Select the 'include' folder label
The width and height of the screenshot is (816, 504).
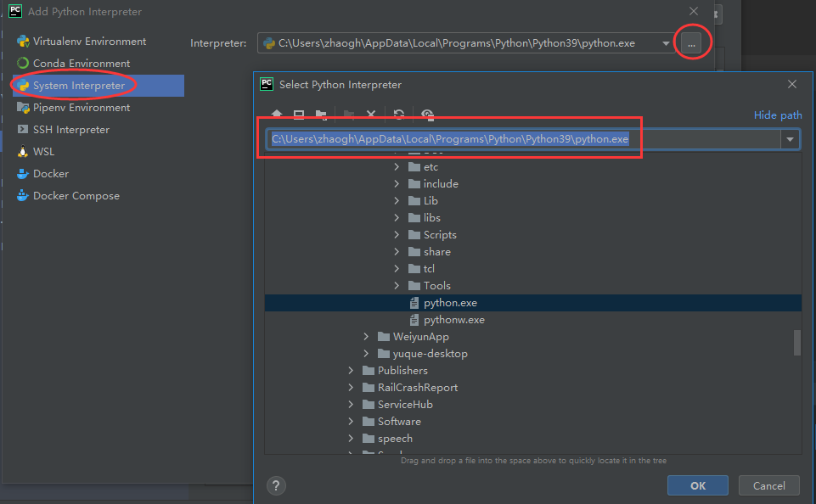(x=441, y=183)
